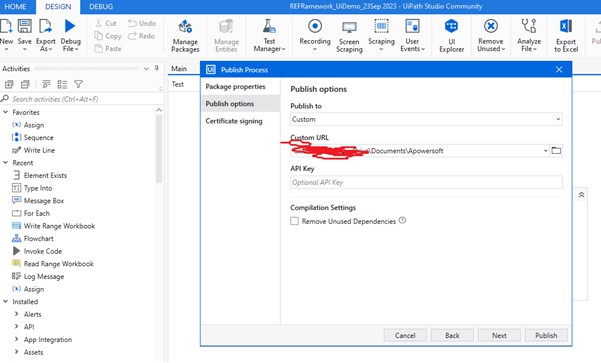Screen dimensions: 601x363
Task: Expand the App Integration category
Action: point(16,339)
